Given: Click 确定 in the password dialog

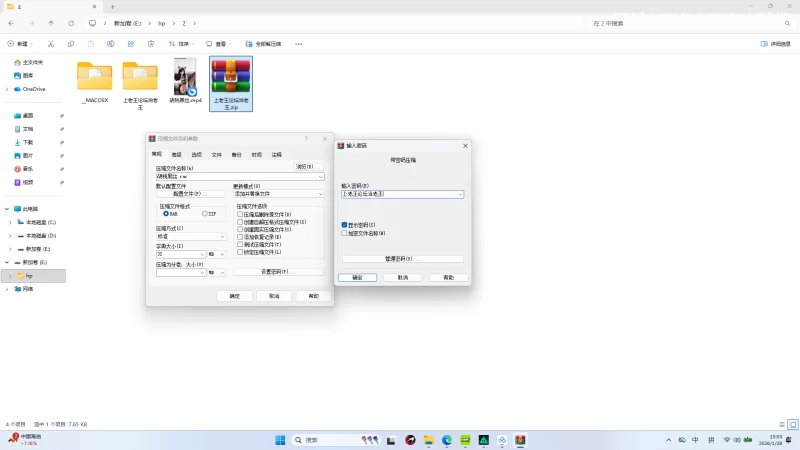Looking at the screenshot, I should tap(357, 277).
